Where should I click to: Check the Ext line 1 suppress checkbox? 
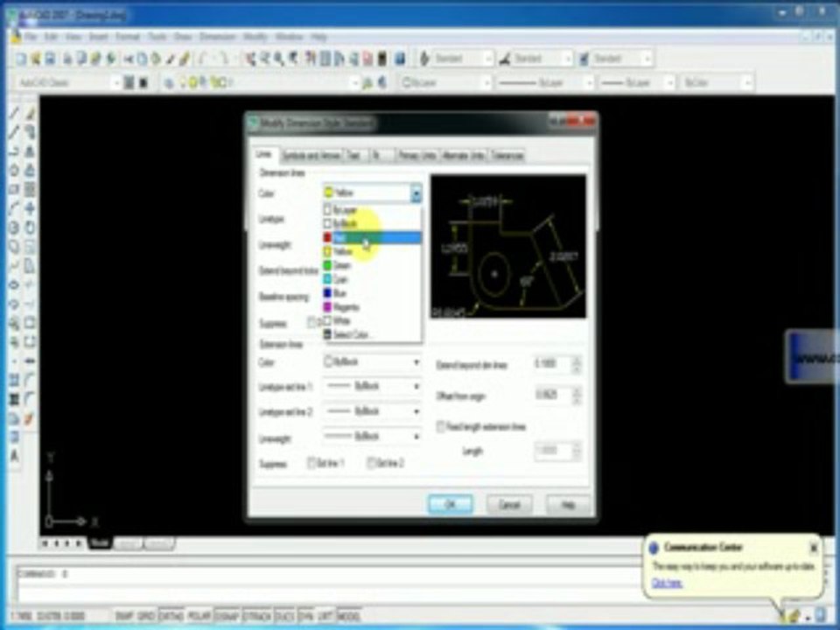[x=311, y=464]
